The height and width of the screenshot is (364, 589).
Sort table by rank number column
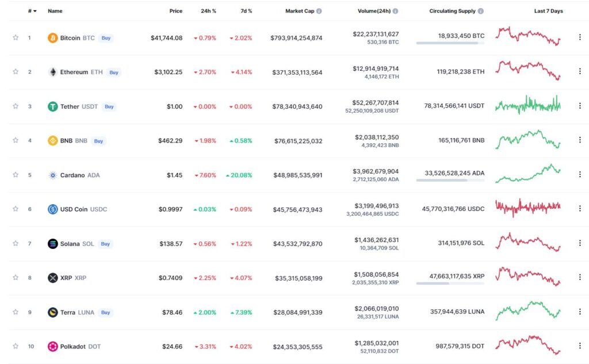[32, 11]
